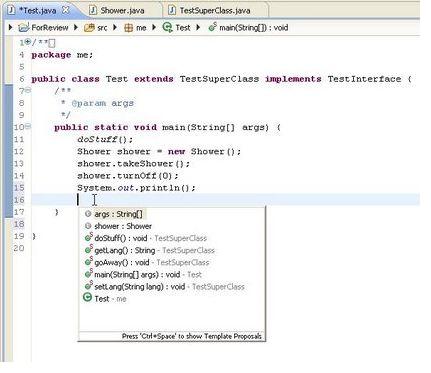Viewport: 431px width, 373px height.
Task: Expand the folded comment on line 1
Action: 28,42
